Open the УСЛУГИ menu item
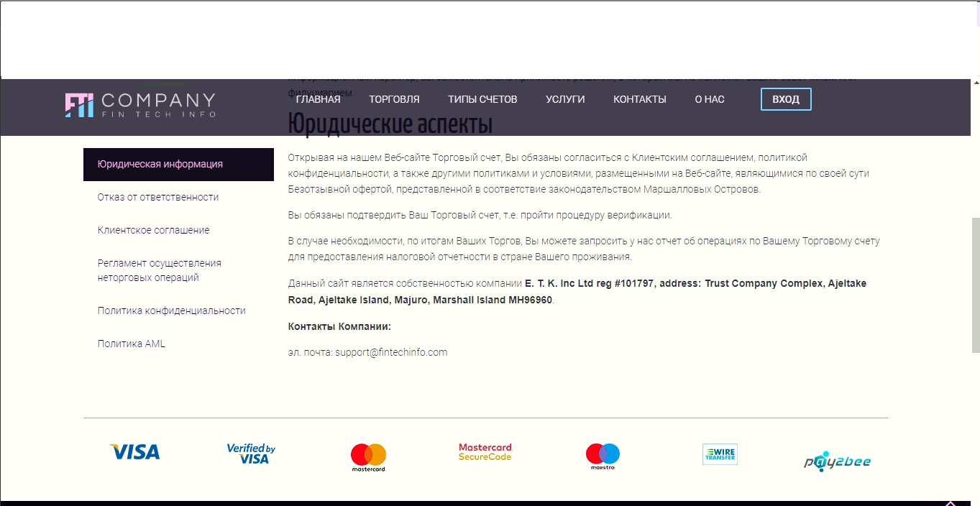Screen dimensions: 980x506 [x=565, y=99]
